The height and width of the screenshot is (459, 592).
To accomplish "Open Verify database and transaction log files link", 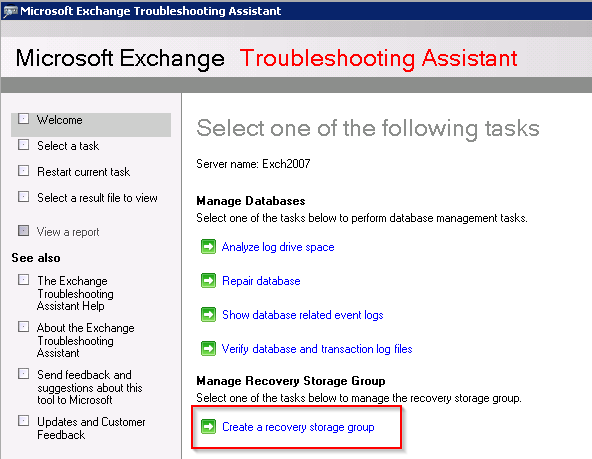I will point(317,349).
